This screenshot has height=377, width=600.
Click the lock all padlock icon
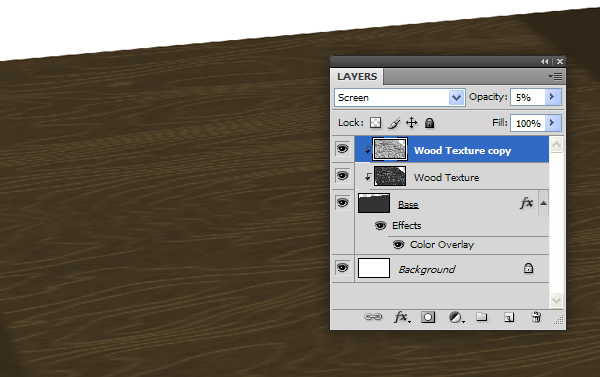[430, 123]
